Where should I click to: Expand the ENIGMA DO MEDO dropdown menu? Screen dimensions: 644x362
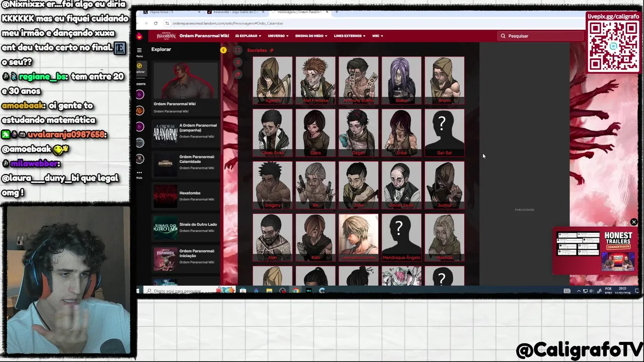tap(311, 36)
